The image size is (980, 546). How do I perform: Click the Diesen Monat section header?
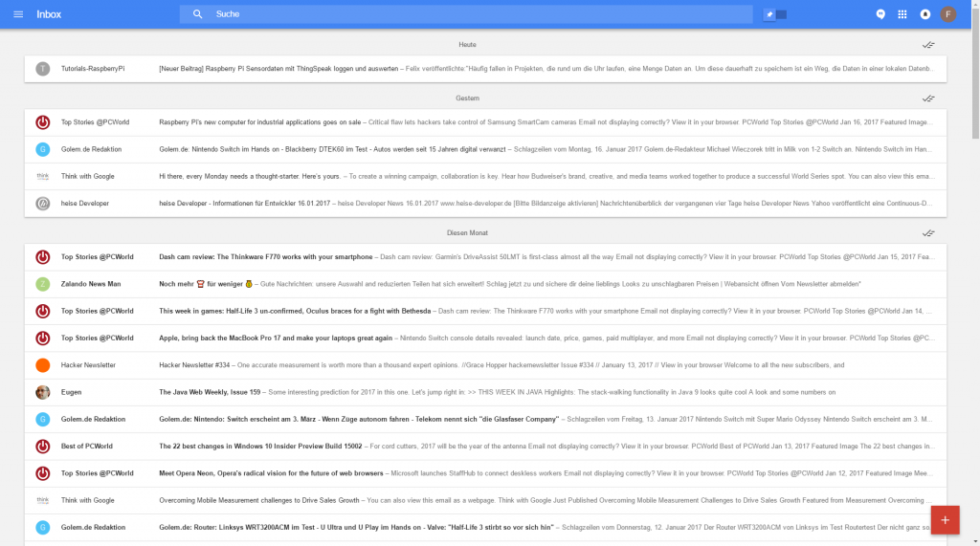tap(467, 233)
